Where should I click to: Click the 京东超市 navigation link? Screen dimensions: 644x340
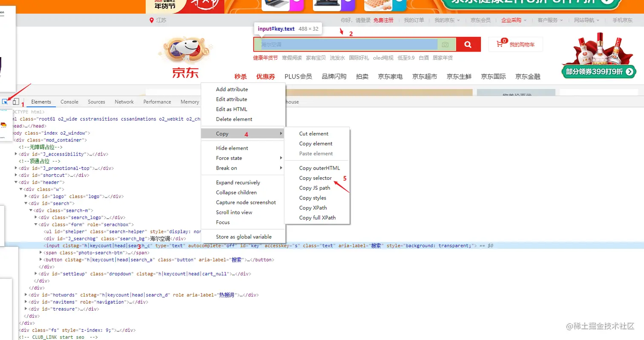click(x=425, y=77)
